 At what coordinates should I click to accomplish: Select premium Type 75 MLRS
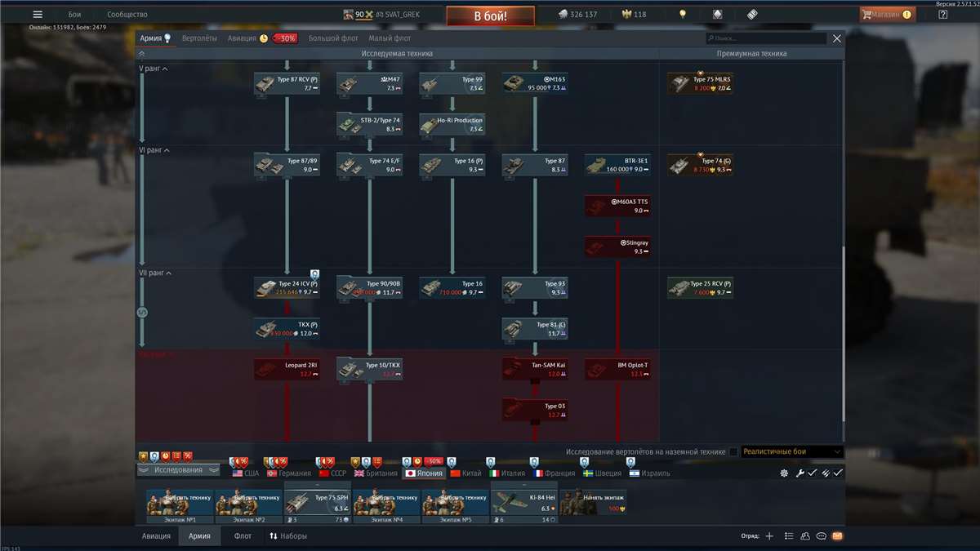(700, 84)
